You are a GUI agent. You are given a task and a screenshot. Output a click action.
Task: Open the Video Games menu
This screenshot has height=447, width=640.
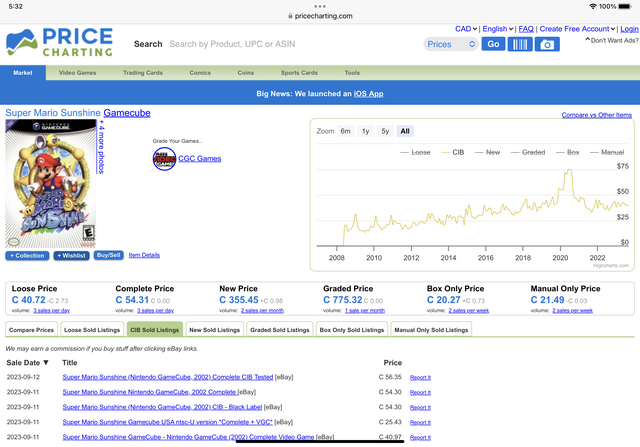coord(78,73)
